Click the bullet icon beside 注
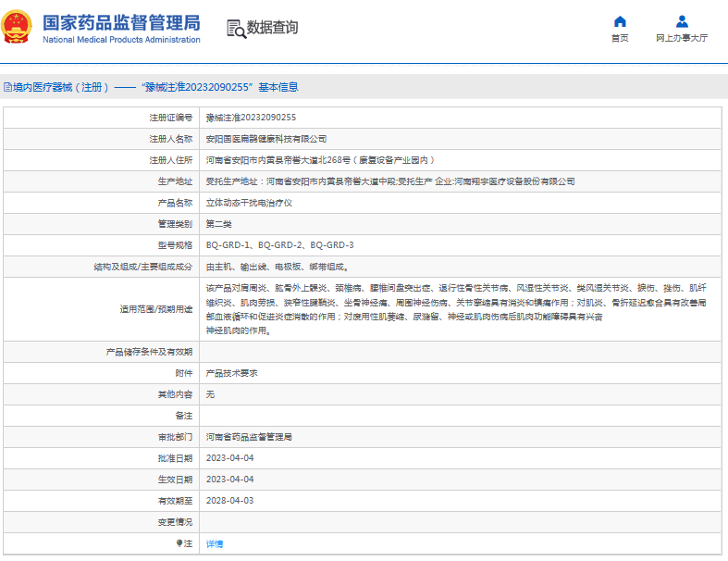Screen dimensions: 728x561 (179, 542)
